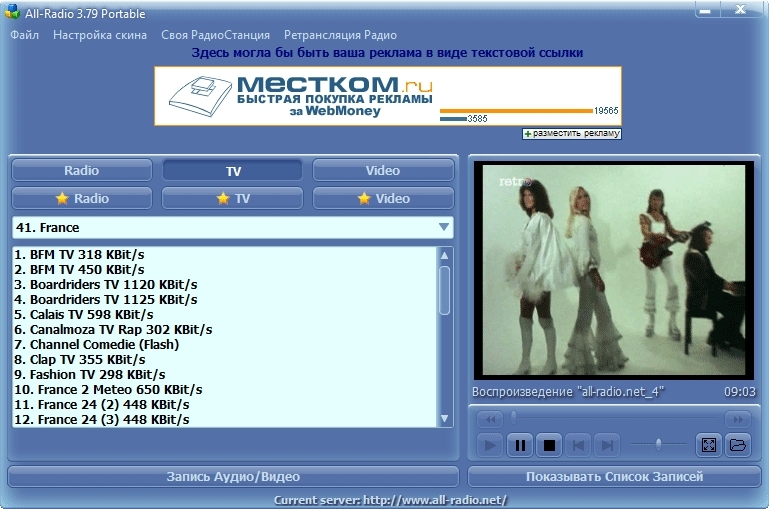Click the rewind button beside the seek bar
The height and width of the screenshot is (509, 769).
click(x=489, y=419)
